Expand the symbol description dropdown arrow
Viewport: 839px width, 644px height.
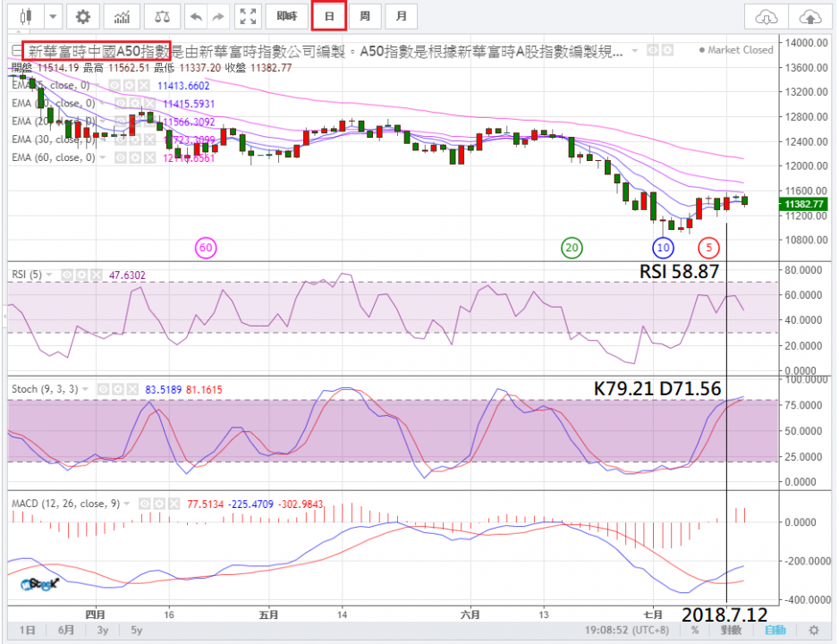tap(634, 50)
